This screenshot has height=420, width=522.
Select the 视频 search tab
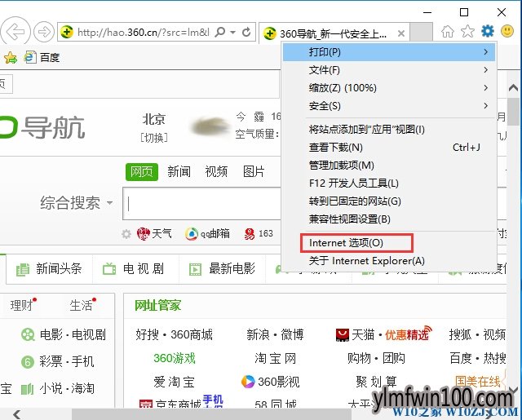[216, 172]
